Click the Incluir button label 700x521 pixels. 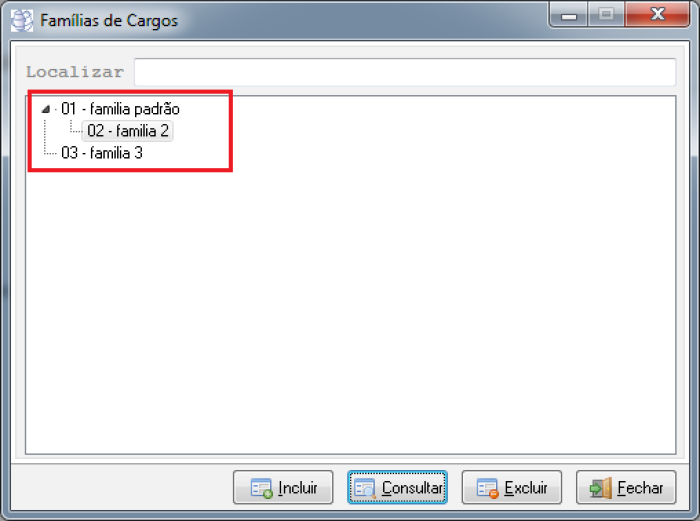pos(297,488)
